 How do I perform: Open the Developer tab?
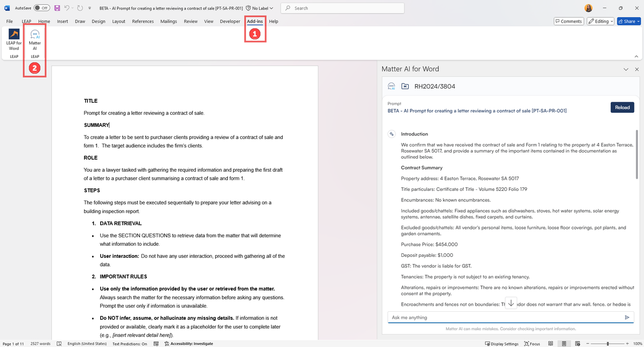click(x=230, y=21)
